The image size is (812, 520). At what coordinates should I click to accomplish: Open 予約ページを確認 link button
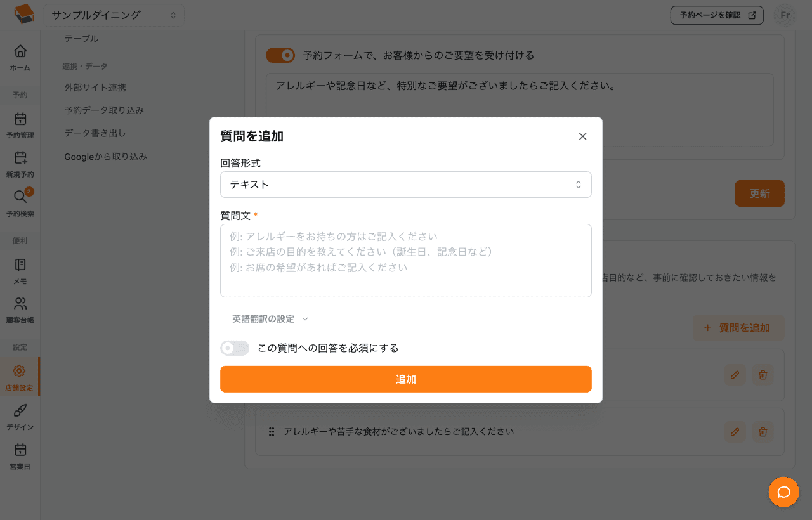tap(717, 15)
